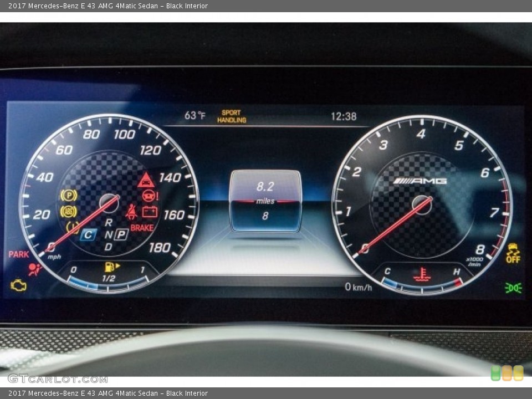Viewport: 532px width, 399px height.
Task: Click the 180 mark on speedometer
Action: point(160,248)
